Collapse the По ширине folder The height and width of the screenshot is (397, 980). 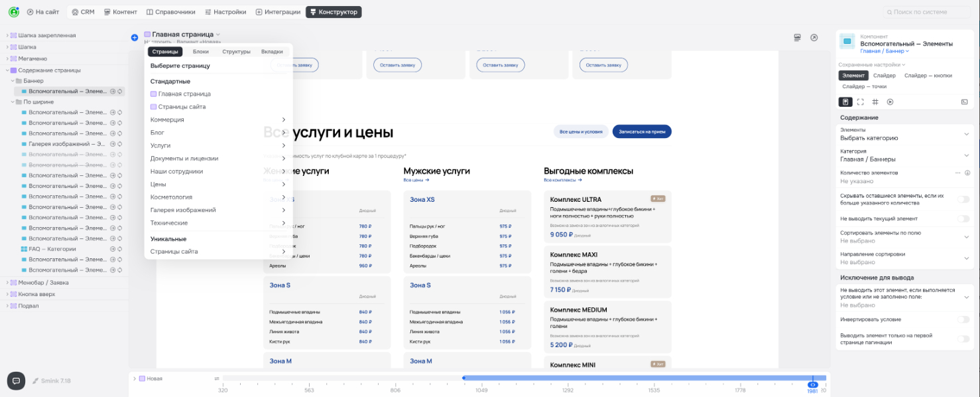(13, 102)
